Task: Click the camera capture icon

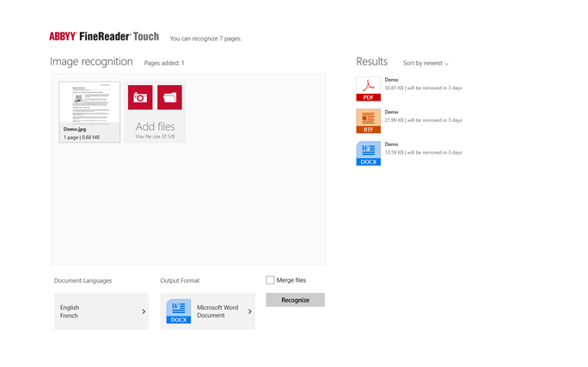Action: point(140,97)
